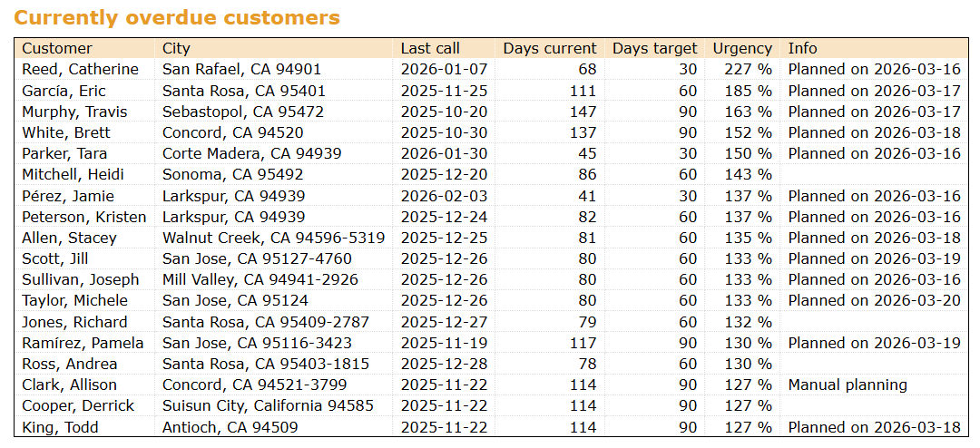The height and width of the screenshot is (448, 980).
Task: Click Manual planning info for Clark, Allison
Action: (847, 385)
